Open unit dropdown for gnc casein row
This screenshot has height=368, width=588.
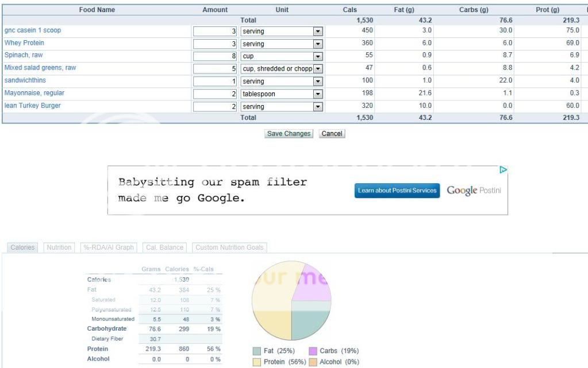click(317, 31)
